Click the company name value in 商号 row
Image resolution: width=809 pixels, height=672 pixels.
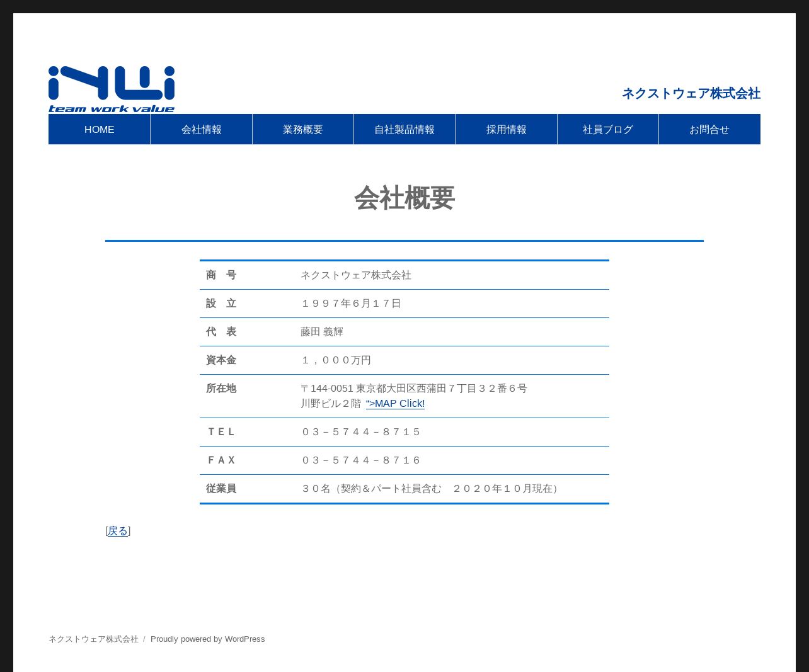tap(356, 275)
